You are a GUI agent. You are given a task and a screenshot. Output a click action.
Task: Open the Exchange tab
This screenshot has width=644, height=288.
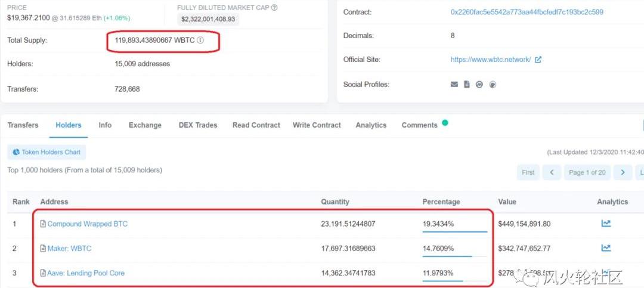pos(145,125)
